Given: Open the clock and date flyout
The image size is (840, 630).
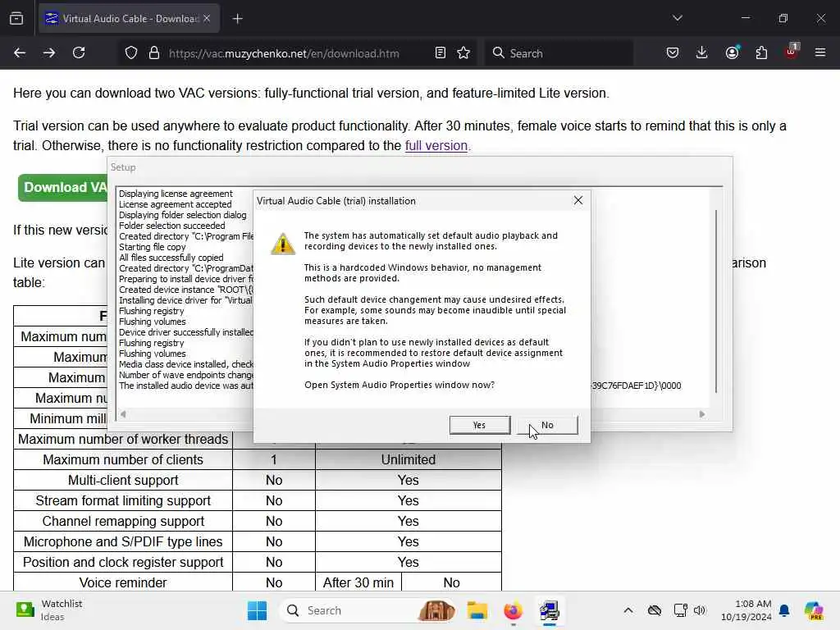Looking at the screenshot, I should 746,610.
